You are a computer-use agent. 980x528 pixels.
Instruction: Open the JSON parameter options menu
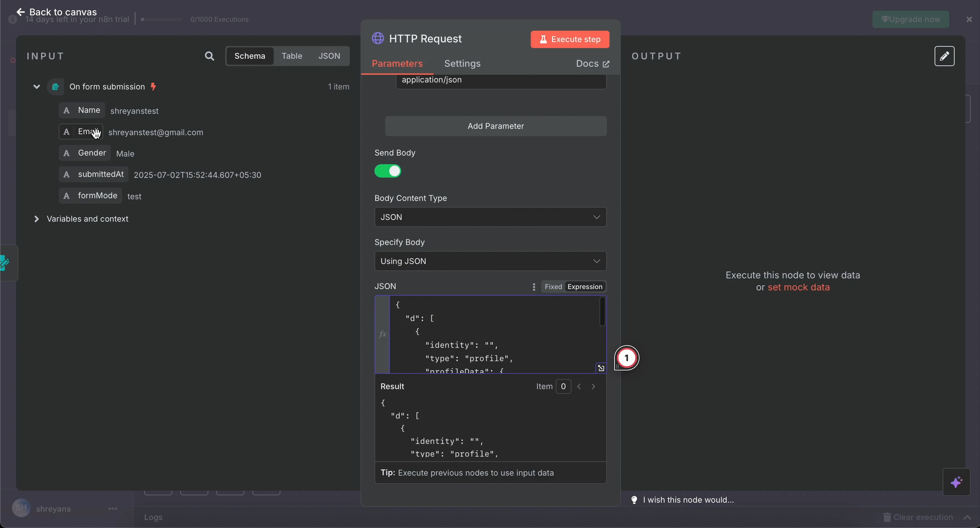pyautogui.click(x=534, y=287)
